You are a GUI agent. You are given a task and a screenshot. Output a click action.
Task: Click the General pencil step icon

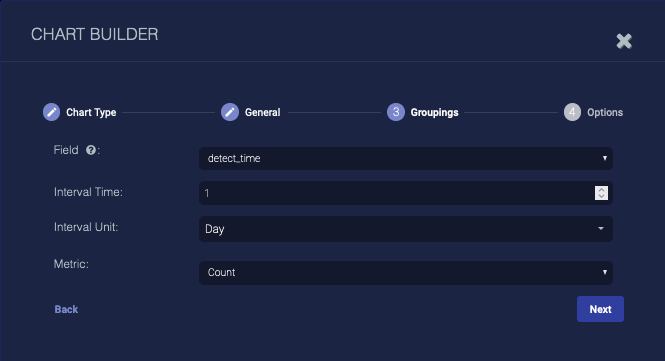point(230,112)
